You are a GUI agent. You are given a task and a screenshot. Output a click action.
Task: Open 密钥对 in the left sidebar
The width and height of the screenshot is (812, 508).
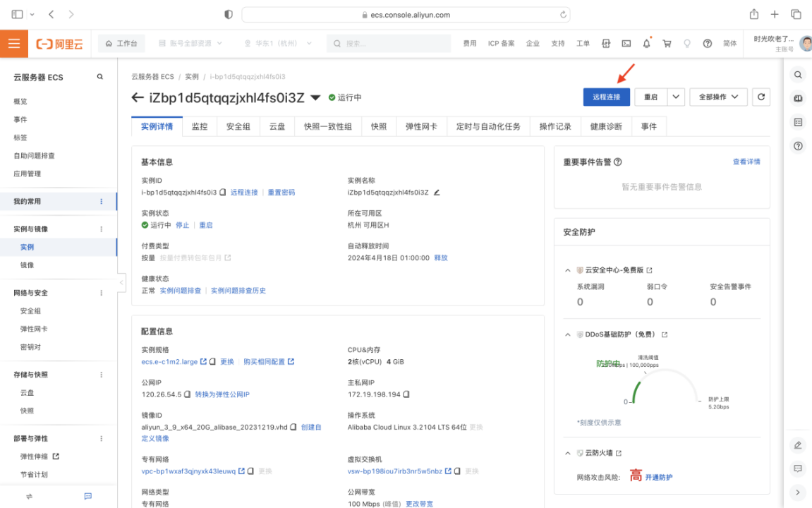click(30, 347)
